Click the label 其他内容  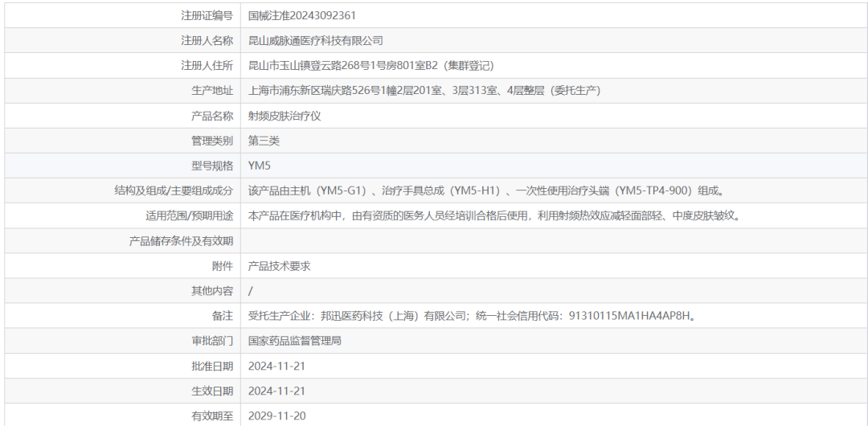coord(212,291)
